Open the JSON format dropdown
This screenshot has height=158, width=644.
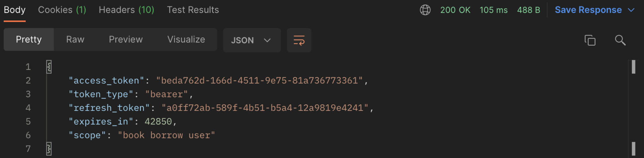[252, 40]
